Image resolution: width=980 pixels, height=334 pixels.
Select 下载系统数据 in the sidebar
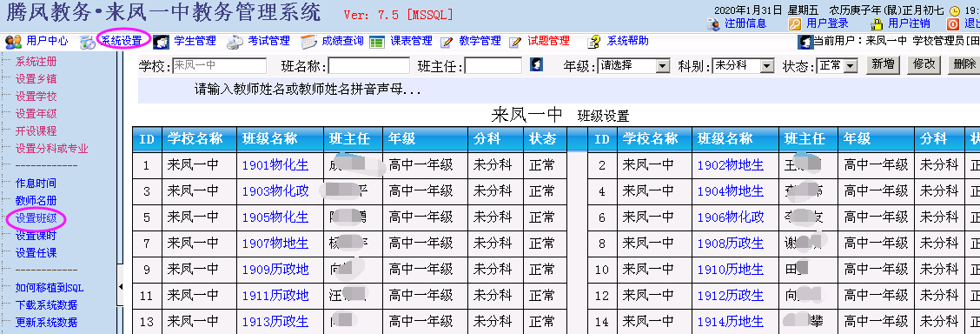tap(46, 305)
